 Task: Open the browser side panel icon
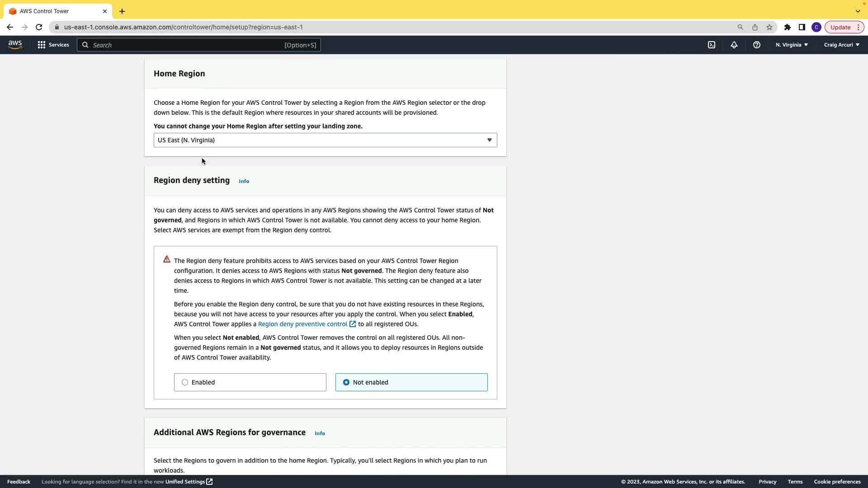(802, 27)
